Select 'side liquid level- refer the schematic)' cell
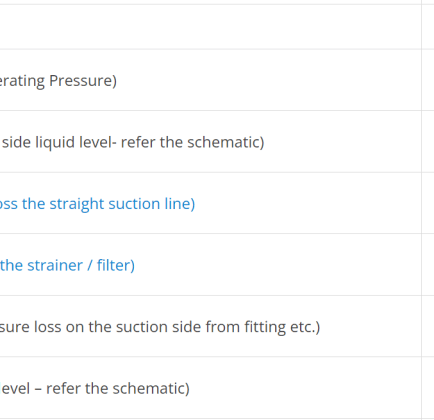The height and width of the screenshot is (420, 434). [211, 141]
